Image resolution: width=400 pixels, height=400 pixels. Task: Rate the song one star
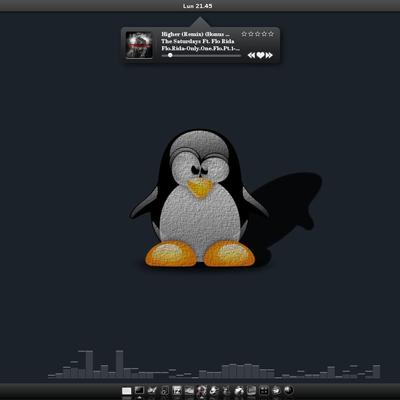pyautogui.click(x=244, y=34)
